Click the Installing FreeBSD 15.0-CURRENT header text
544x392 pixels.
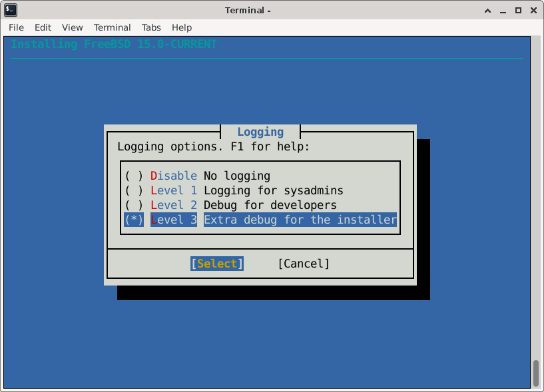coord(114,44)
